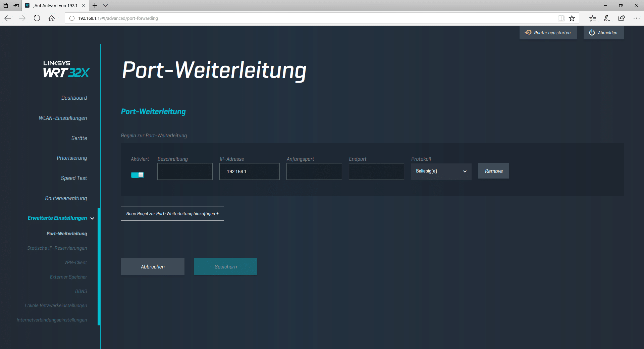This screenshot has height=349, width=644.
Task: Open the favorites hub icon
Action: point(592,18)
